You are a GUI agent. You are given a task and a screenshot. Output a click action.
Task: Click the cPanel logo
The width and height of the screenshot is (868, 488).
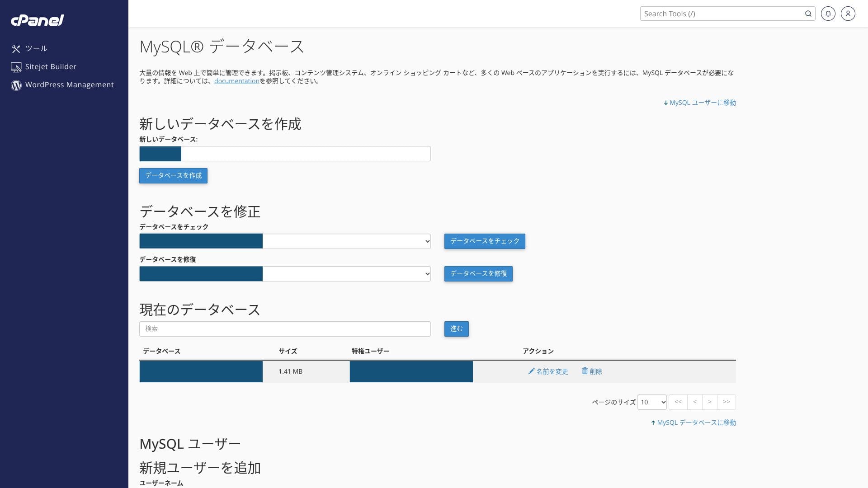coord(37,20)
